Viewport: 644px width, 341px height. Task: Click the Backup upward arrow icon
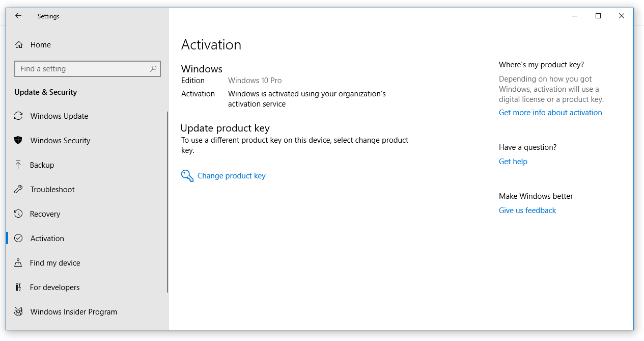pos(18,165)
